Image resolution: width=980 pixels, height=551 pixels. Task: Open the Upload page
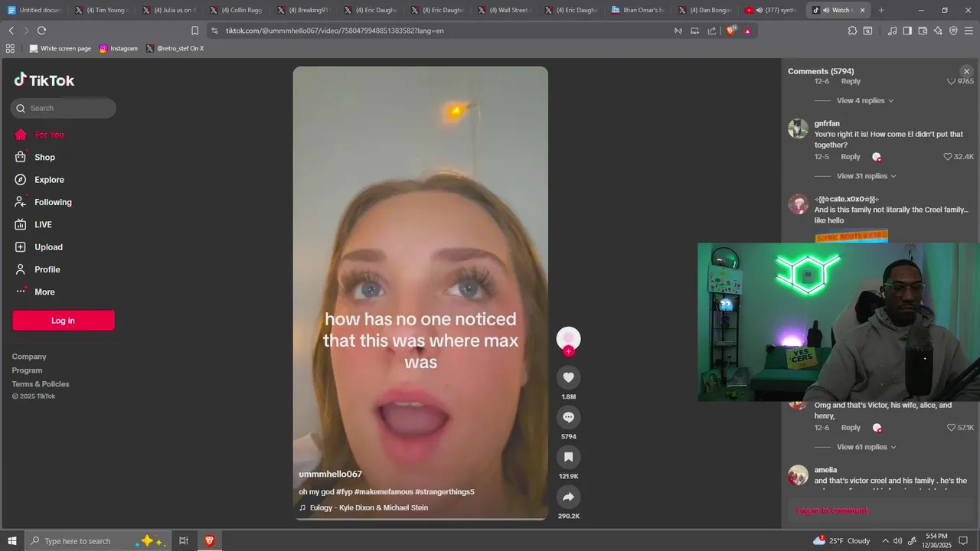coord(48,247)
